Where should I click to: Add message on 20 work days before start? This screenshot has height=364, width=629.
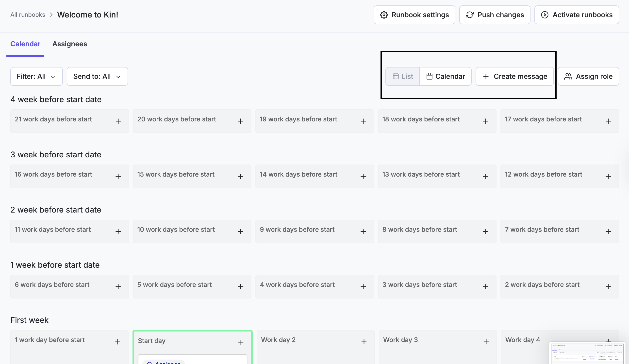pos(241,121)
